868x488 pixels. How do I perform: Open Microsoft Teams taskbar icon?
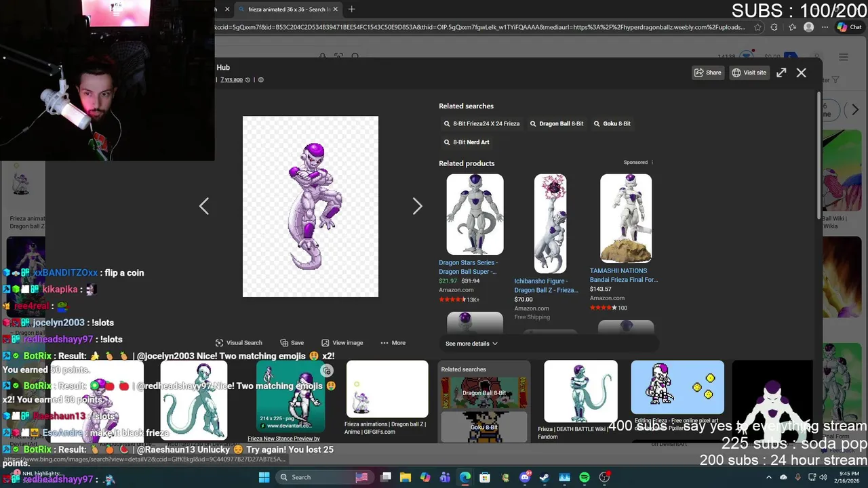click(445, 477)
